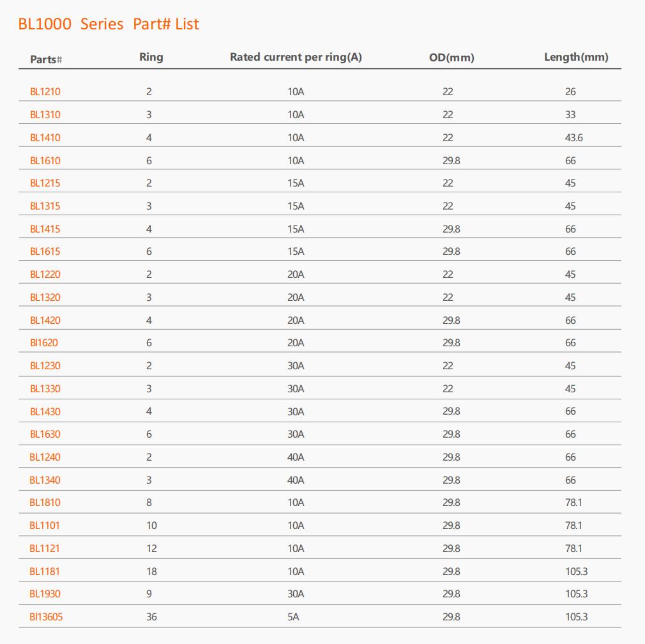Click the BL1610 part link
The width and height of the screenshot is (645, 644).
click(x=45, y=160)
